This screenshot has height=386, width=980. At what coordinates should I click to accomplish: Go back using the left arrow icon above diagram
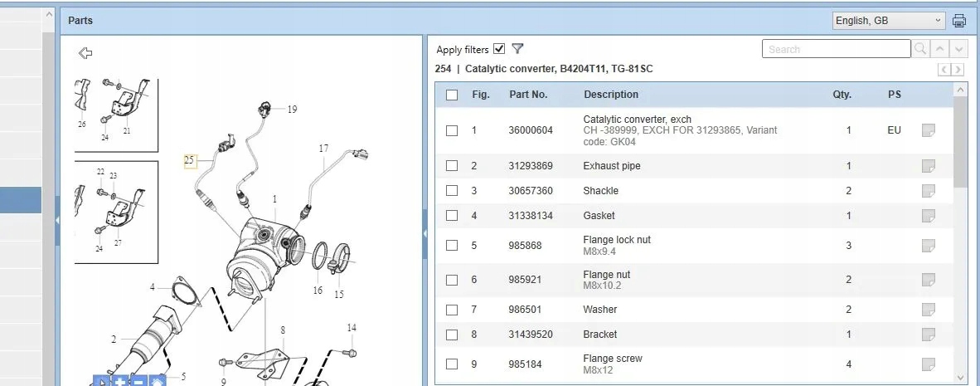coord(85,53)
